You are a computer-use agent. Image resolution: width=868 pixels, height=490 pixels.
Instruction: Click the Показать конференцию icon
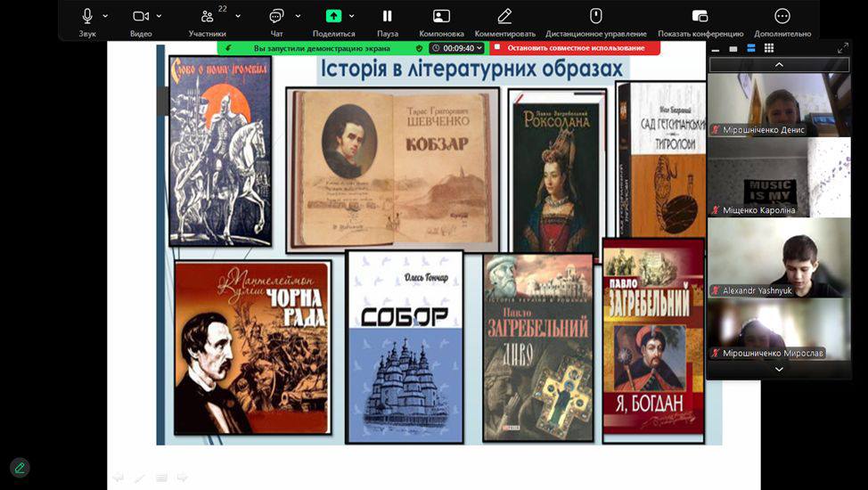coord(700,16)
